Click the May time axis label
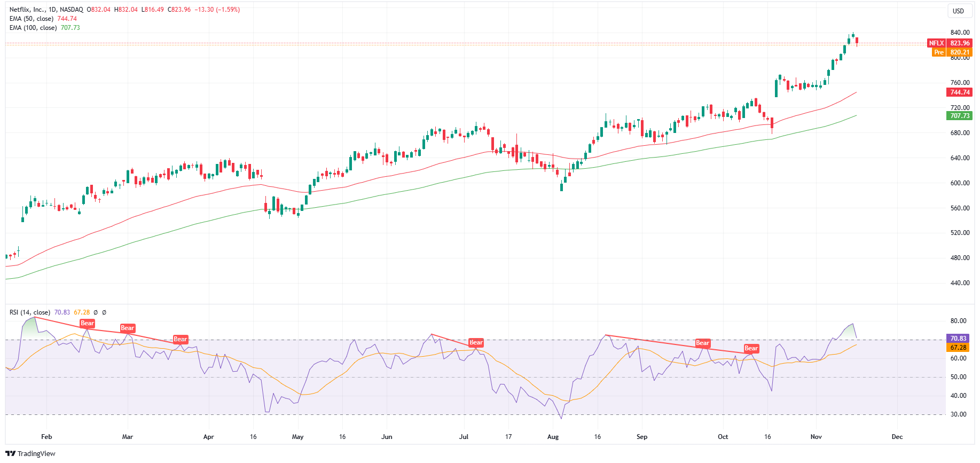980x463 pixels. pos(298,437)
